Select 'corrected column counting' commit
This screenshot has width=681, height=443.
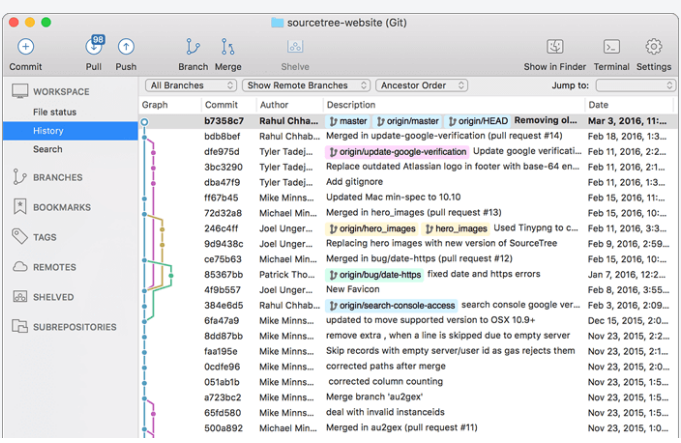(386, 381)
